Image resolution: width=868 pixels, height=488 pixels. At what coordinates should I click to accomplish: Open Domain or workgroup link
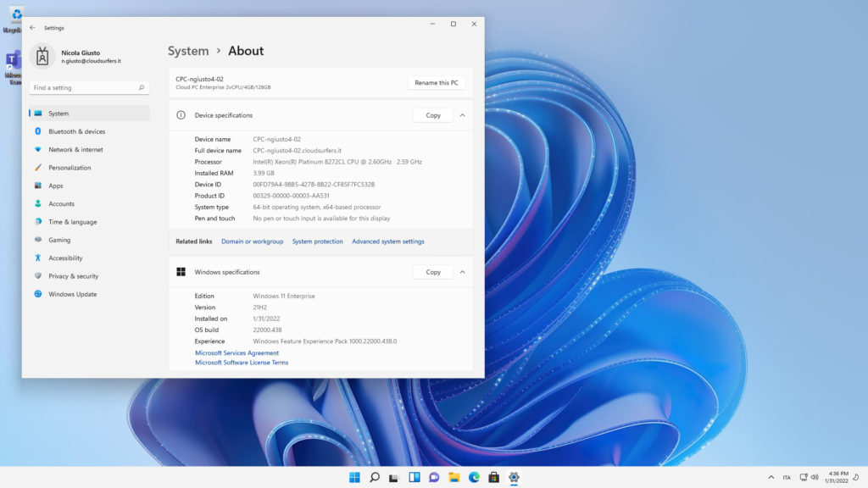coord(252,241)
